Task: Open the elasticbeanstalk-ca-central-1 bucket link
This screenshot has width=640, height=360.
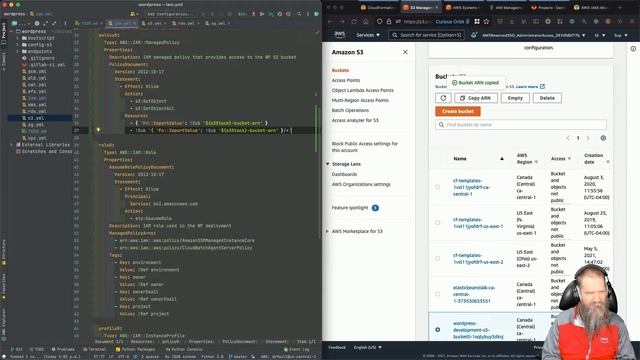Action: 473,294
